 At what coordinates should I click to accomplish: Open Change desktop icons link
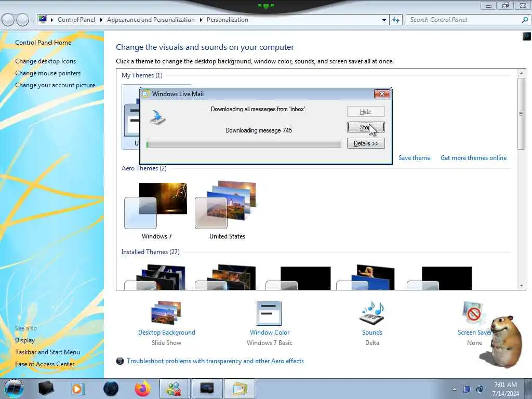tap(46, 61)
